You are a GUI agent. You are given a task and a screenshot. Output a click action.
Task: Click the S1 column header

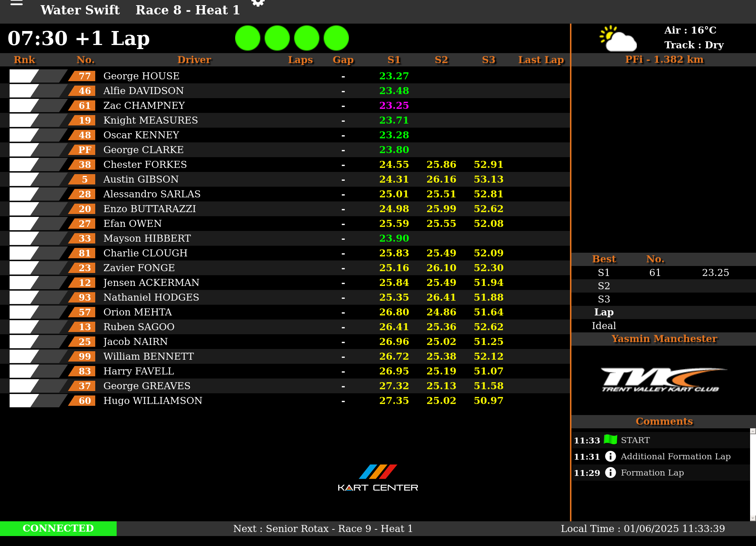coord(394,60)
